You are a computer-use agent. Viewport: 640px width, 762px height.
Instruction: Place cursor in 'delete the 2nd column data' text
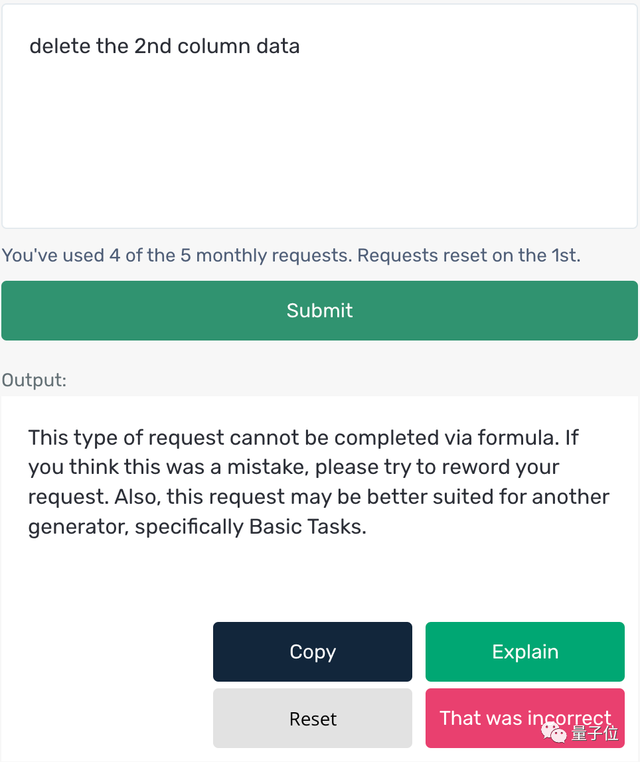click(164, 46)
